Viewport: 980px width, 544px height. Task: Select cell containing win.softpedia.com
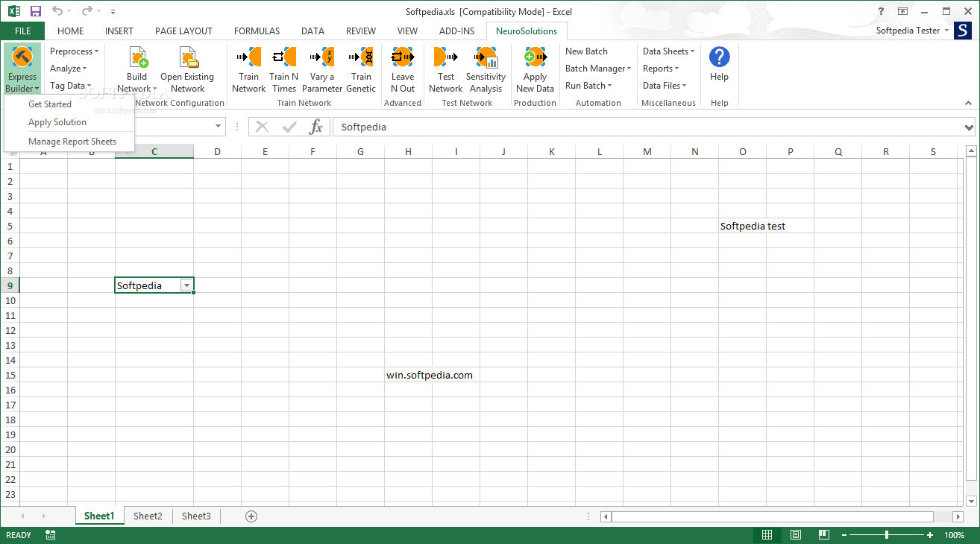coord(409,375)
